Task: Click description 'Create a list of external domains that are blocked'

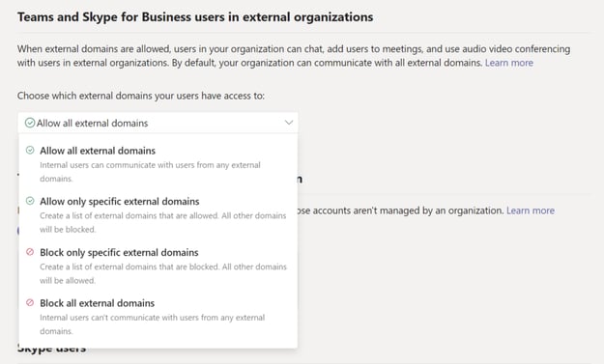Action: 163,273
